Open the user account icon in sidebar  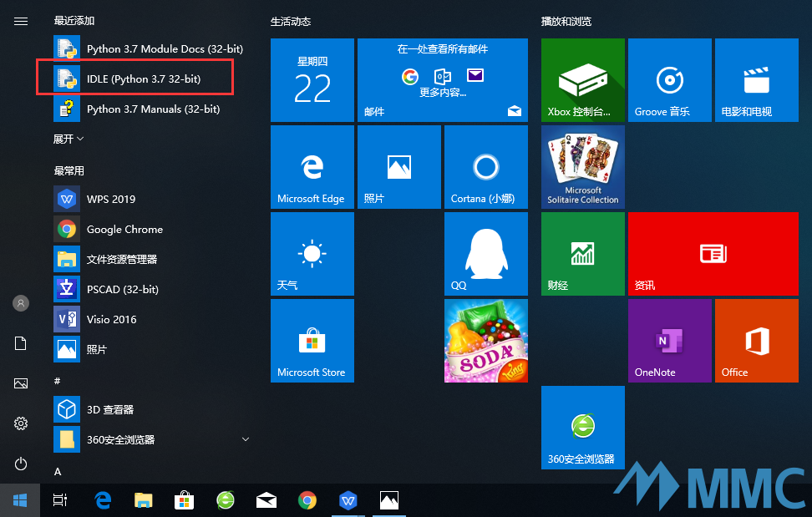point(21,302)
